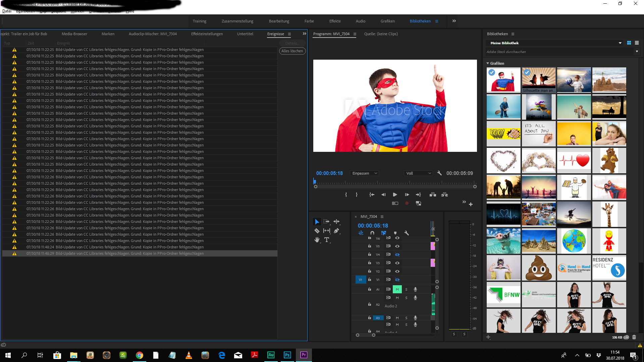Toggle timeline Snap magnet icon
This screenshot has height=362, width=644.
[372, 233]
